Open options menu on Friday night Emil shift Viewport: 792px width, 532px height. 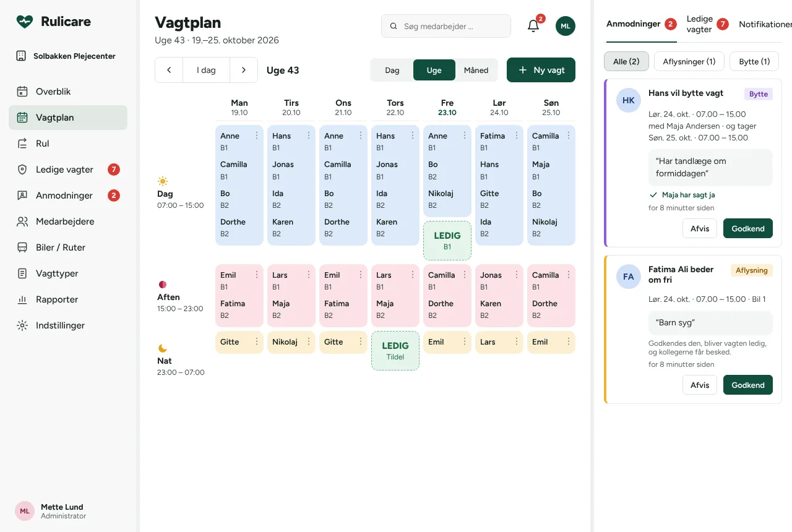click(x=465, y=342)
